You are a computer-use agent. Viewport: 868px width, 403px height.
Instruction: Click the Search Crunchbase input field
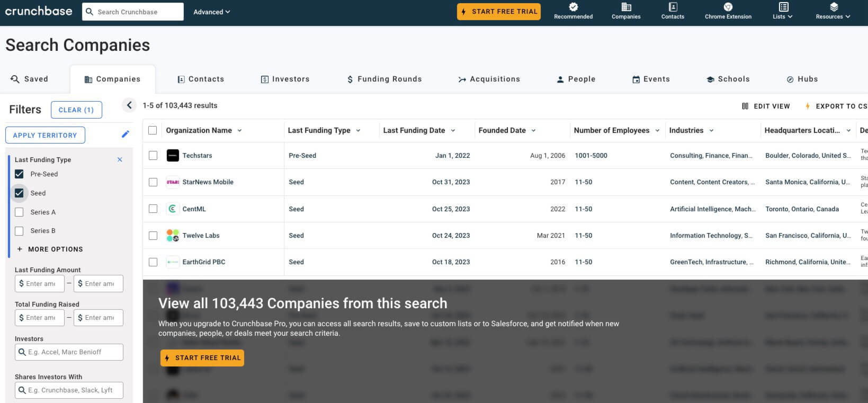(133, 12)
